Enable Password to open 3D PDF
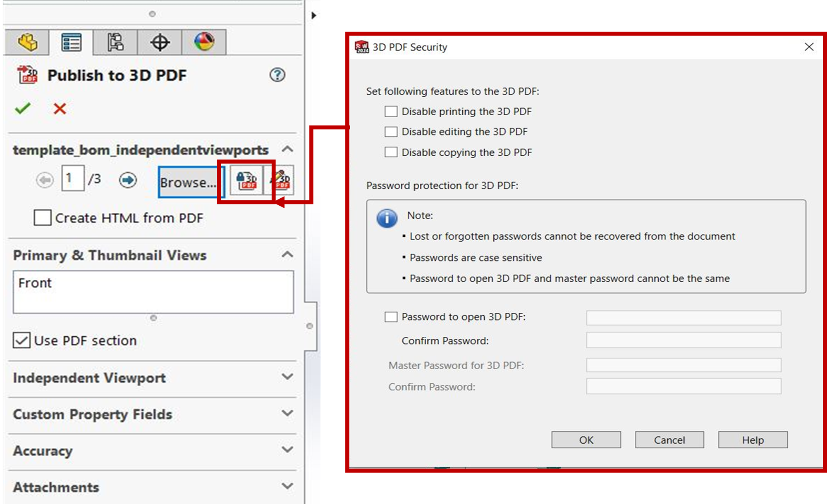The width and height of the screenshot is (827, 504). [x=391, y=317]
